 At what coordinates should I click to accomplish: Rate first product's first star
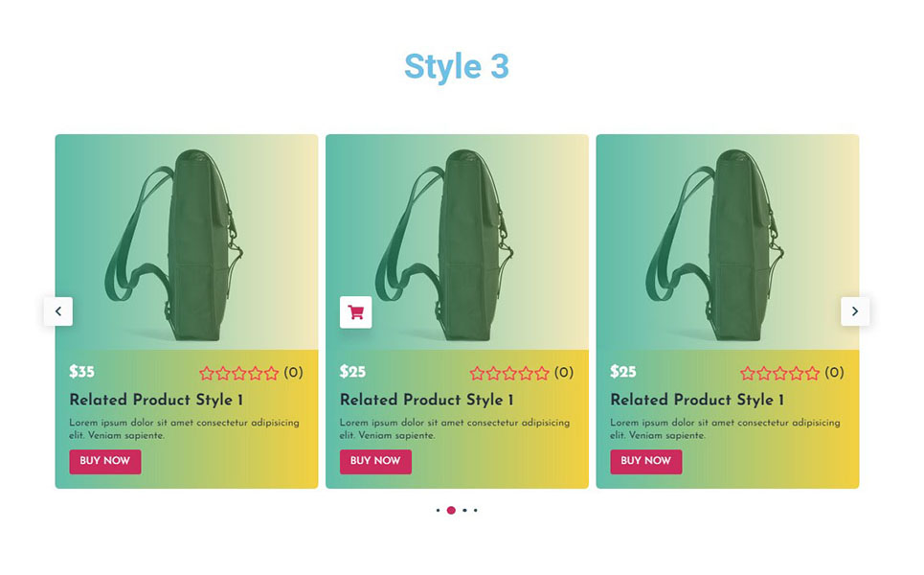point(206,373)
